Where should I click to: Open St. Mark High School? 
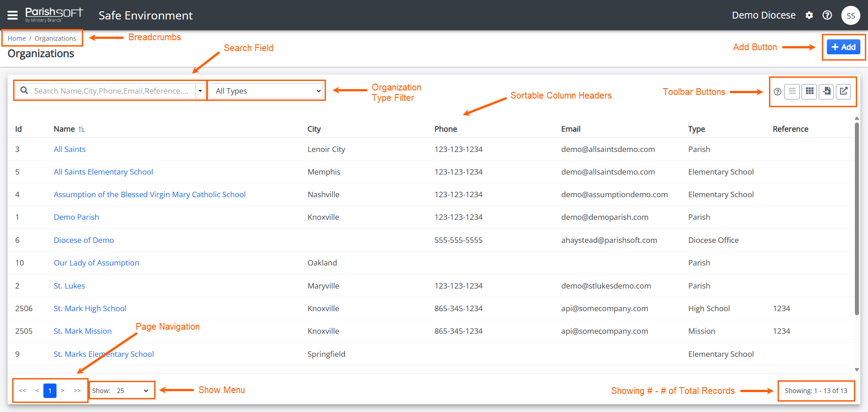coord(90,308)
